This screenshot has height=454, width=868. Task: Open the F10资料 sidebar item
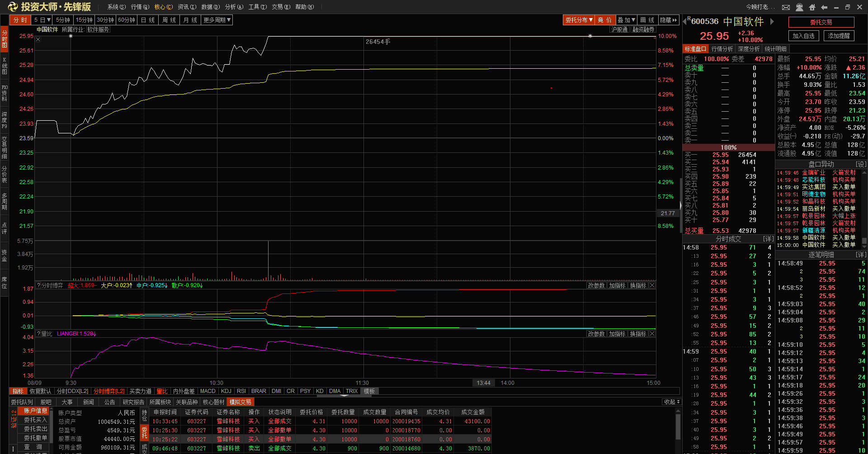coord(5,93)
